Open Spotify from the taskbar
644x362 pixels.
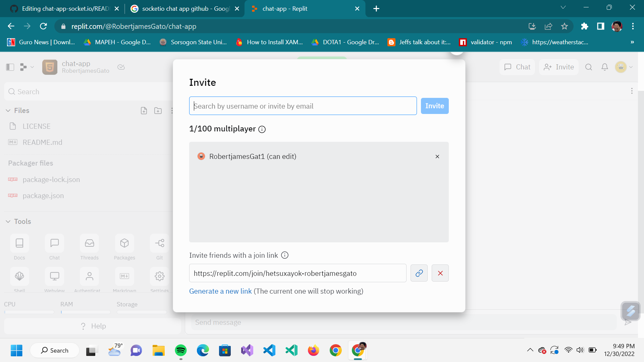pyautogui.click(x=181, y=351)
